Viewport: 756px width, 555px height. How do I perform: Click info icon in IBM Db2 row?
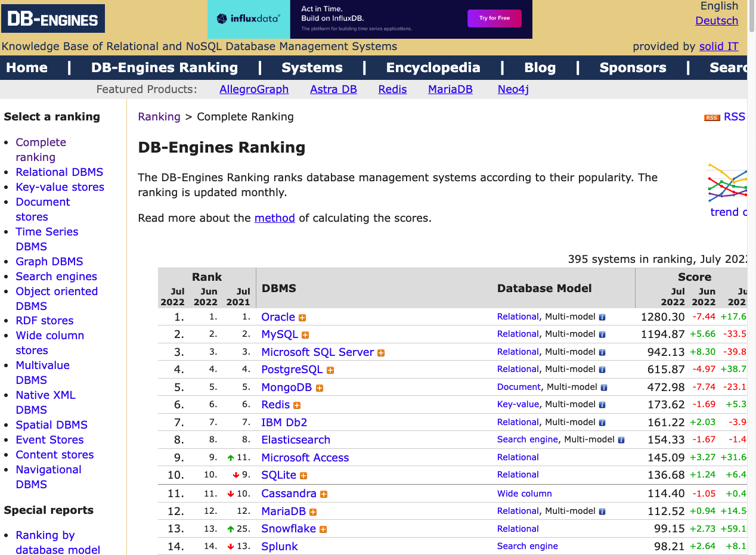[x=602, y=423]
